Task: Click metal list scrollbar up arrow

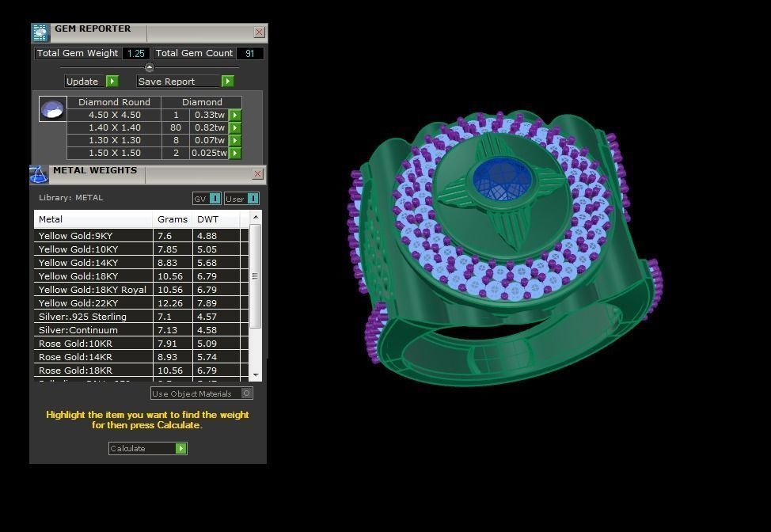Action: point(256,218)
